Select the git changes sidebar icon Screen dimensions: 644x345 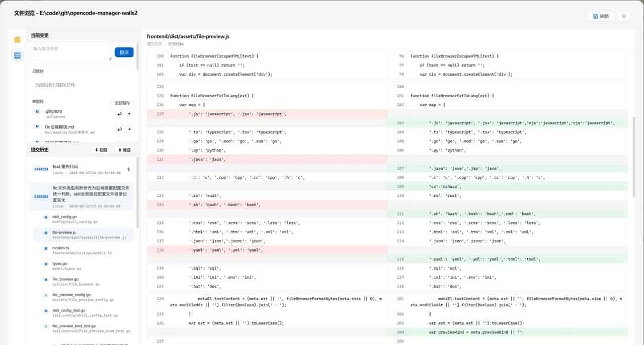[x=18, y=55]
